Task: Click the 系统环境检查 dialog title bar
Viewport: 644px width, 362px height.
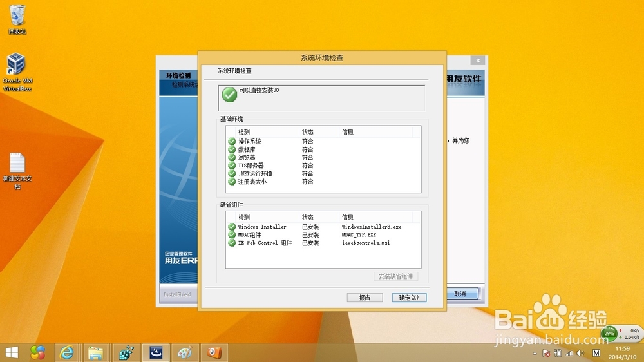Action: point(322,58)
